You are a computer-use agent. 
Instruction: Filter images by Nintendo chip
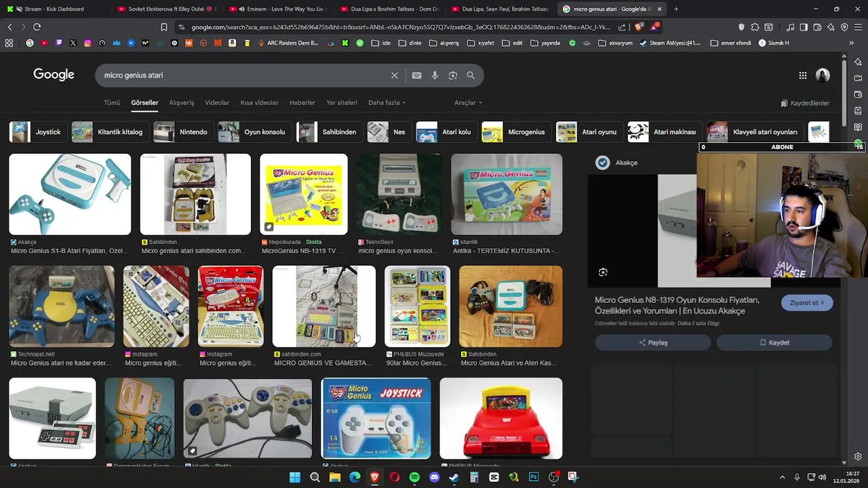(x=184, y=132)
